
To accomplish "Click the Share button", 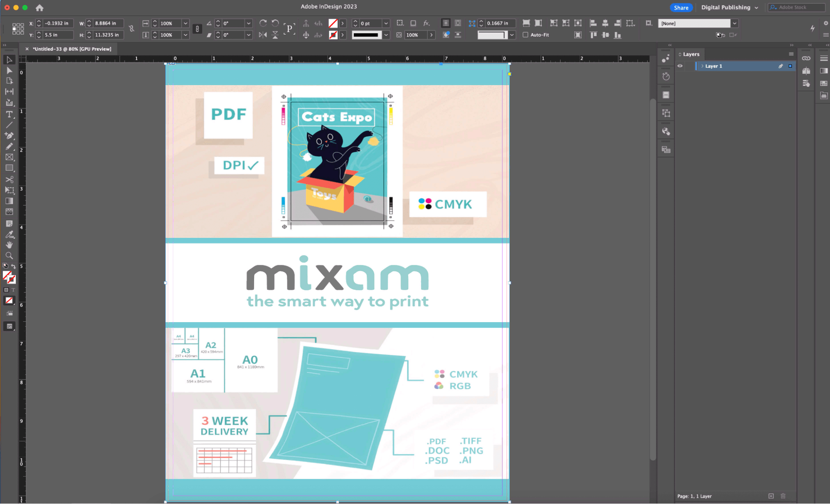I will [681, 7].
